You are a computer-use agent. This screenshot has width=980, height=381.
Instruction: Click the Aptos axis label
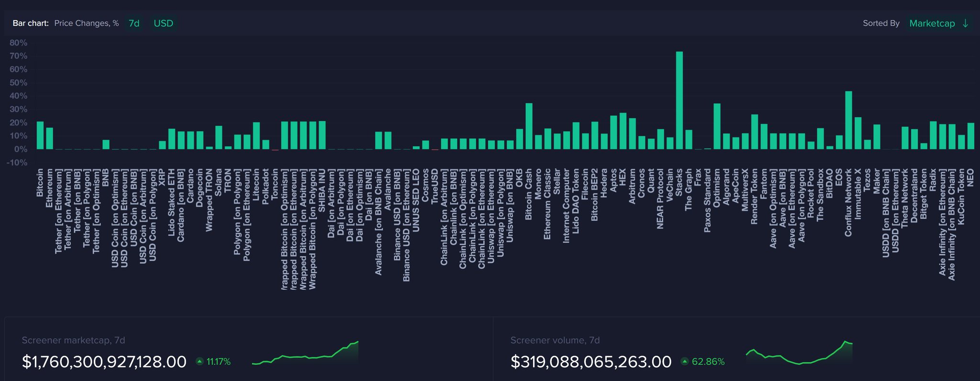[x=613, y=180]
